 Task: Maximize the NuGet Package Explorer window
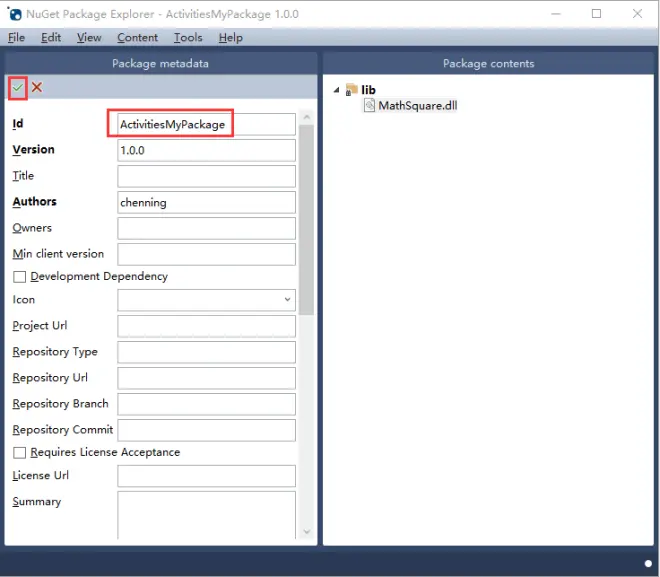596,14
